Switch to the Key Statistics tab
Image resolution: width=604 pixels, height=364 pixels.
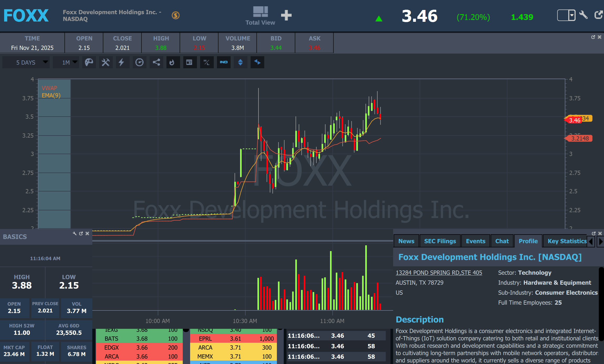pos(567,241)
